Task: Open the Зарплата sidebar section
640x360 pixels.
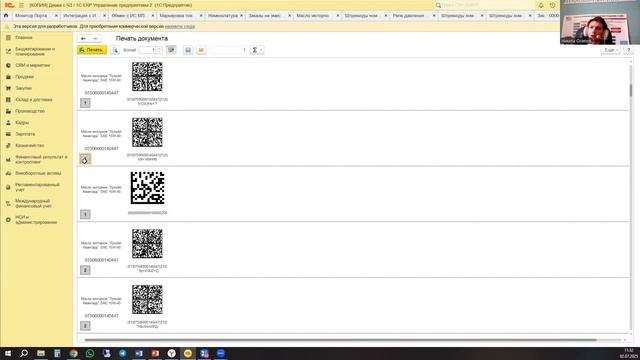Action: [25, 134]
